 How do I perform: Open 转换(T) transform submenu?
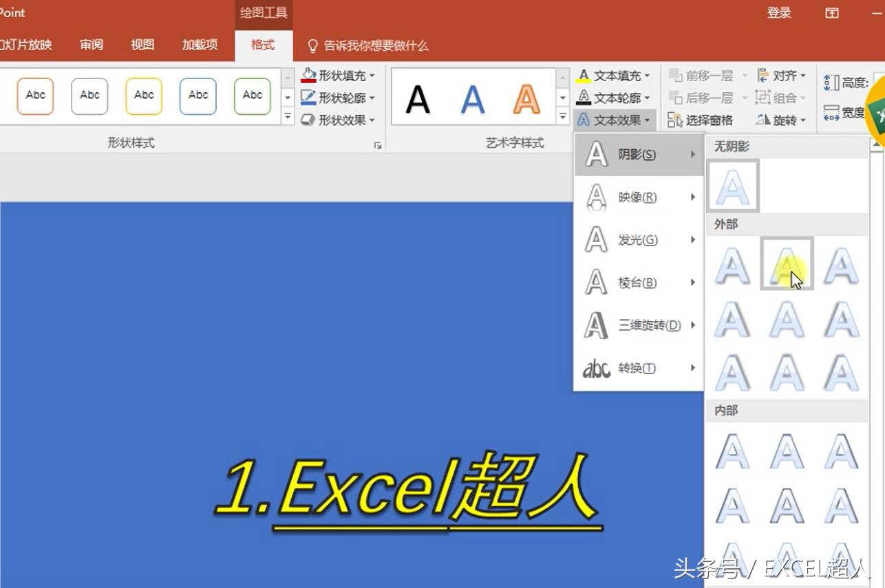click(x=639, y=368)
